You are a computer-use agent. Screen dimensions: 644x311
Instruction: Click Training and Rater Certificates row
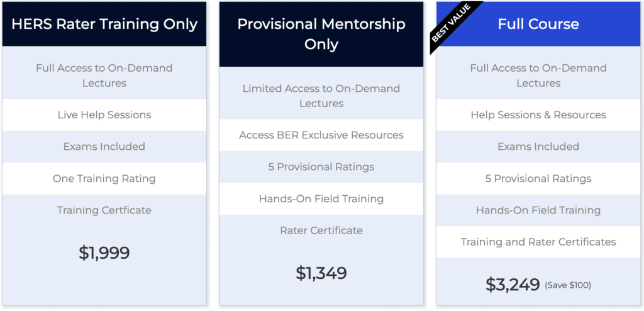point(538,242)
